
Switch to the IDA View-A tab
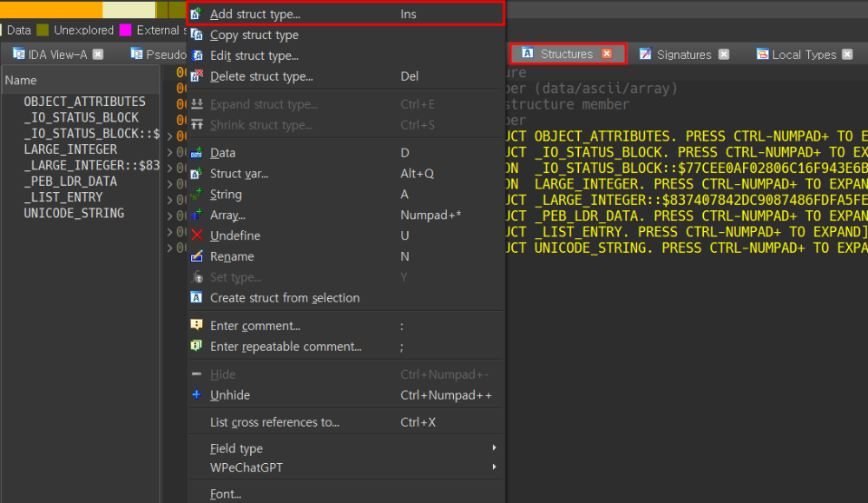pyautogui.click(x=57, y=54)
